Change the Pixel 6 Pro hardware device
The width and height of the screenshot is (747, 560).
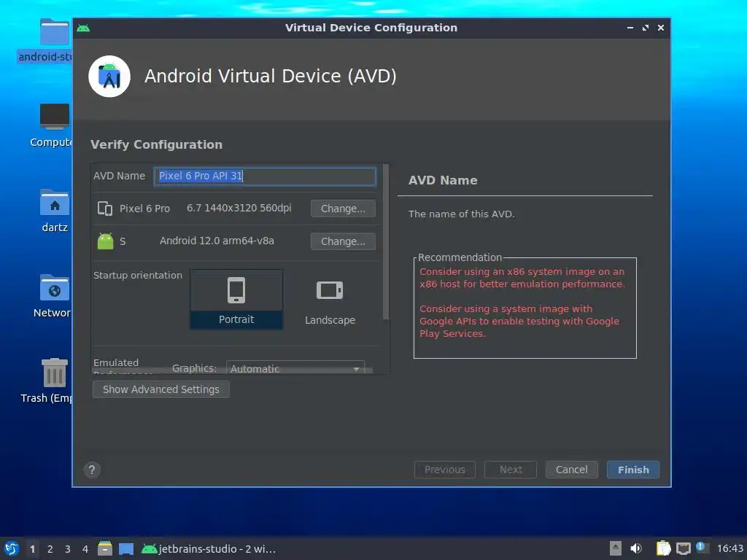click(x=343, y=209)
